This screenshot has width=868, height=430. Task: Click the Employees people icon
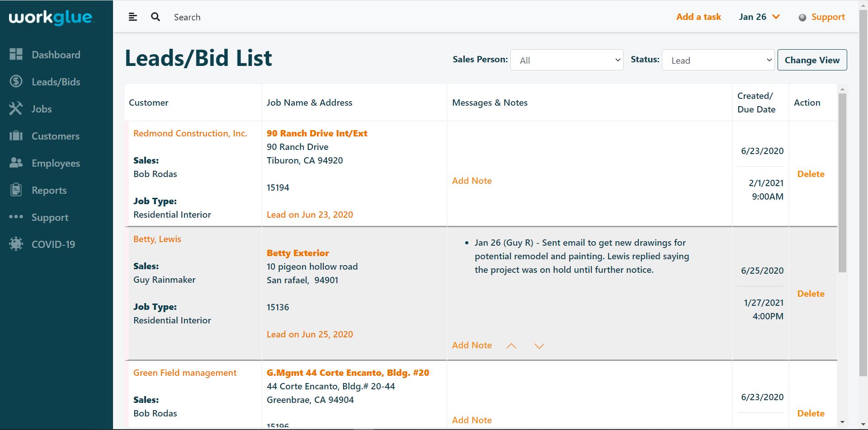tap(16, 163)
